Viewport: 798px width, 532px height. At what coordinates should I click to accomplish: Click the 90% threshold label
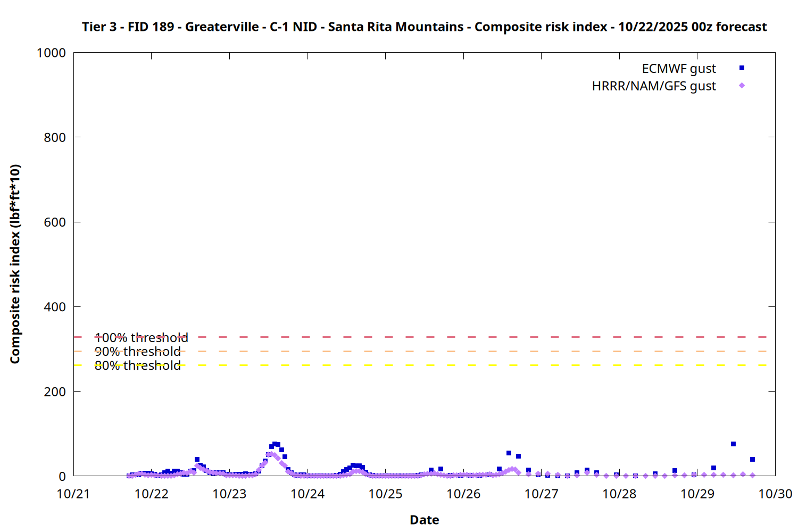click(137, 352)
